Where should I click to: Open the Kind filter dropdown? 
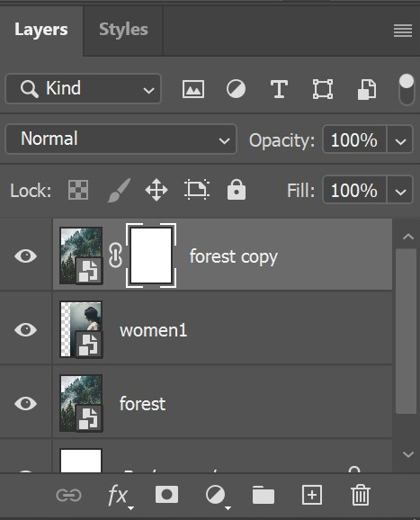[x=84, y=89]
